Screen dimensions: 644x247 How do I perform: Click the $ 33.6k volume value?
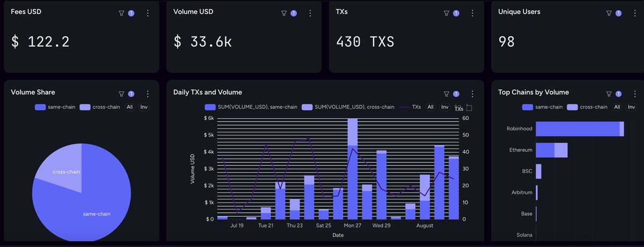point(202,41)
